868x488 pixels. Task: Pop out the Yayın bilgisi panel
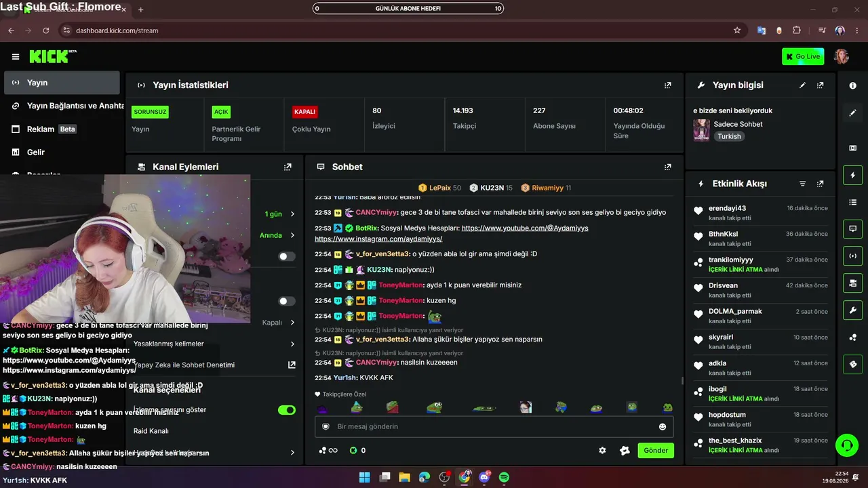(820, 85)
